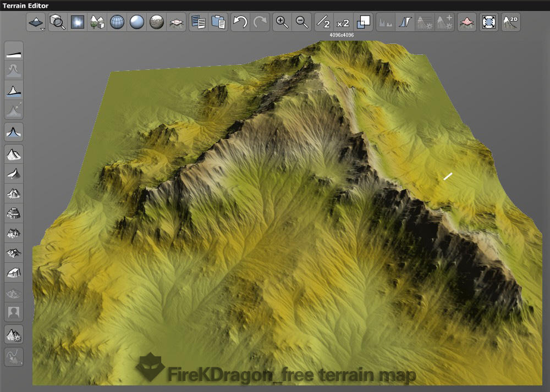Image resolution: width=550 pixels, height=392 pixels.
Task: Double resolution with the x2 button
Action: 343,22
